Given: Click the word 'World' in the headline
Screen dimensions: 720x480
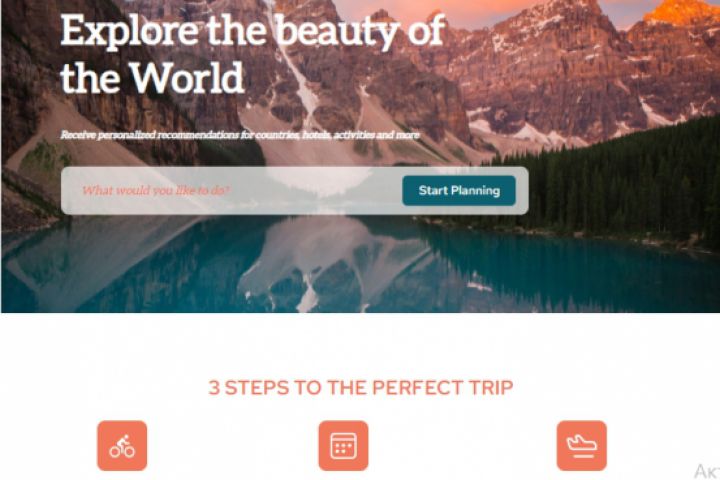Looking at the screenshot, I should (x=186, y=78).
